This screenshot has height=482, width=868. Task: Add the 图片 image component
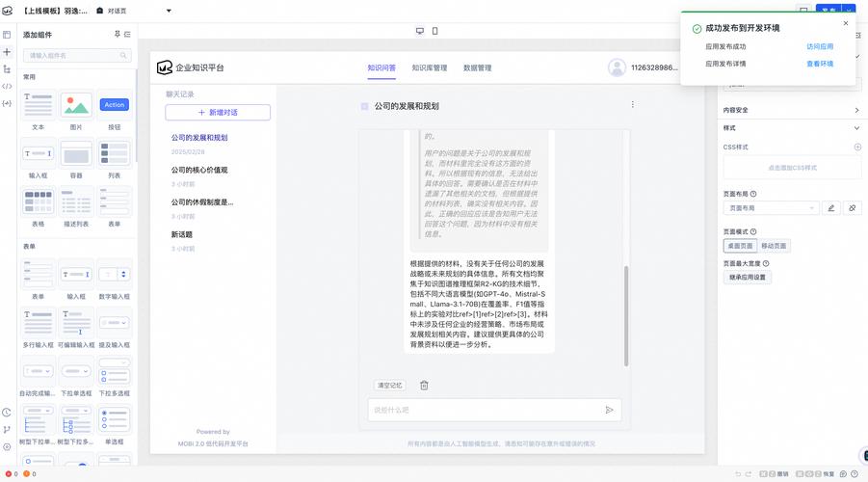coord(76,110)
